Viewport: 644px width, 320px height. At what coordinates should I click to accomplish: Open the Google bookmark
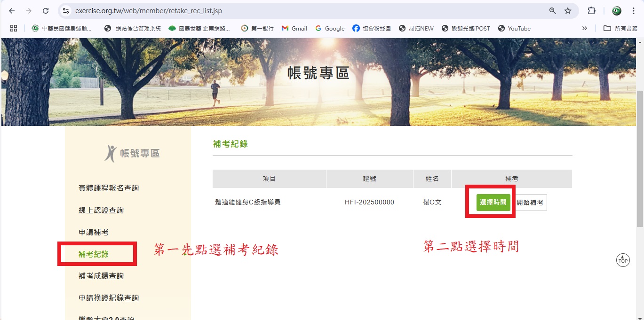pyautogui.click(x=330, y=28)
